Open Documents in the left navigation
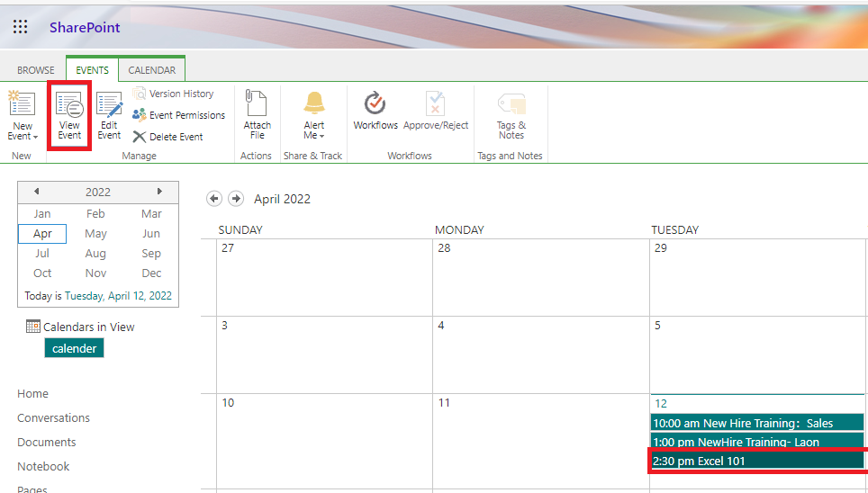 tap(47, 442)
